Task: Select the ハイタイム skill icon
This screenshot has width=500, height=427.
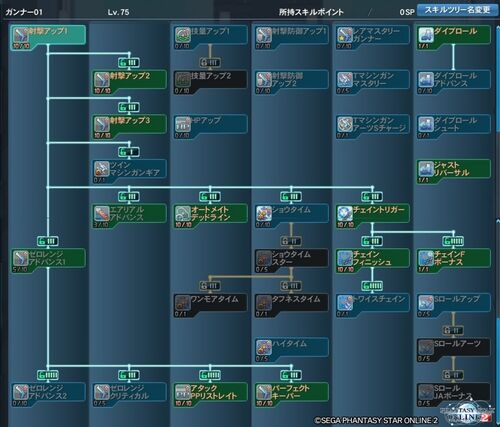Action: pyautogui.click(x=264, y=347)
